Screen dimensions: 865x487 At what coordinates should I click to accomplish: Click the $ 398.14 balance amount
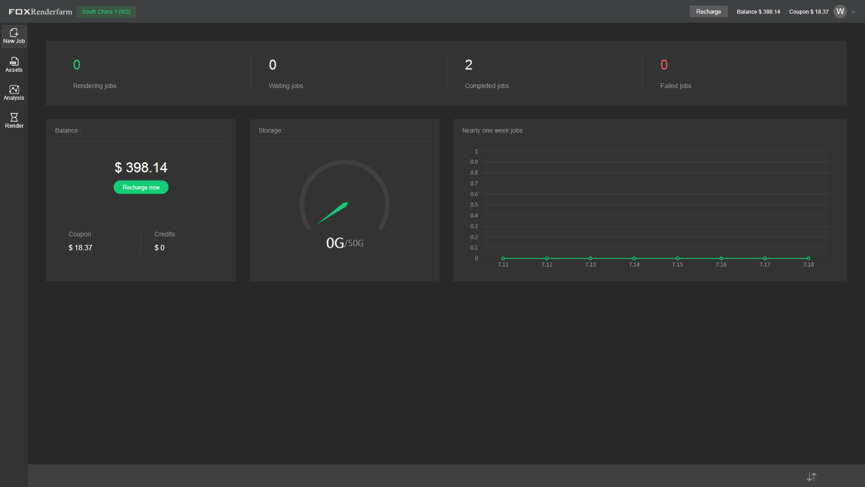[141, 168]
